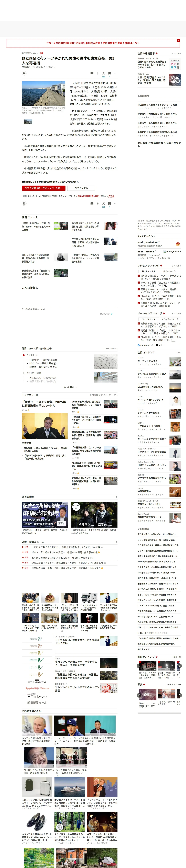Close the red promotional banner
The image size is (186, 868).
pyautogui.click(x=178, y=41)
